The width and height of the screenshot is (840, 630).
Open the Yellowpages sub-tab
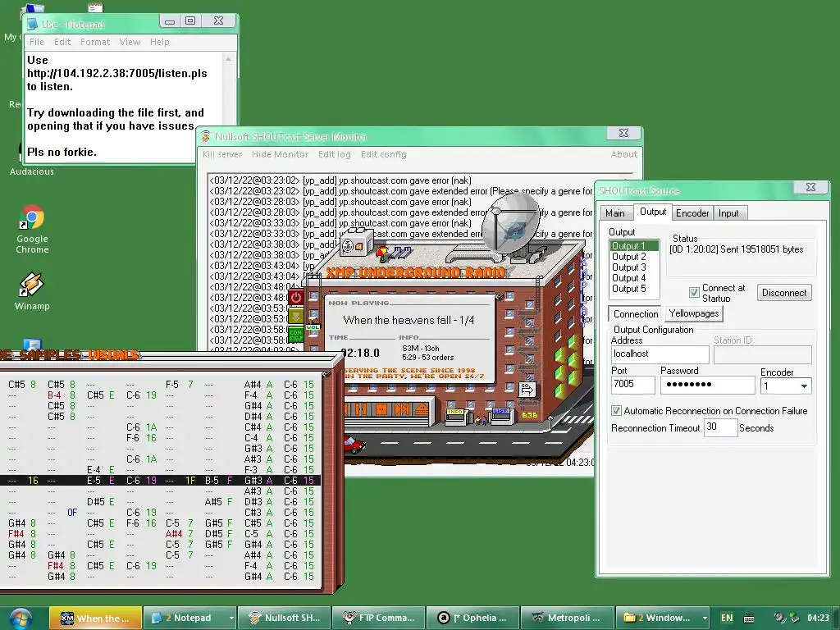coord(694,313)
